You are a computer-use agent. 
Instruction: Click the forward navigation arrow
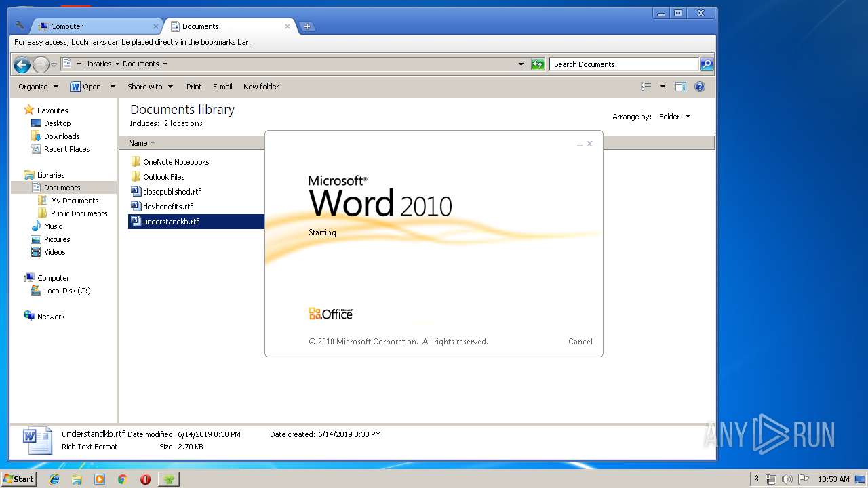coord(41,64)
